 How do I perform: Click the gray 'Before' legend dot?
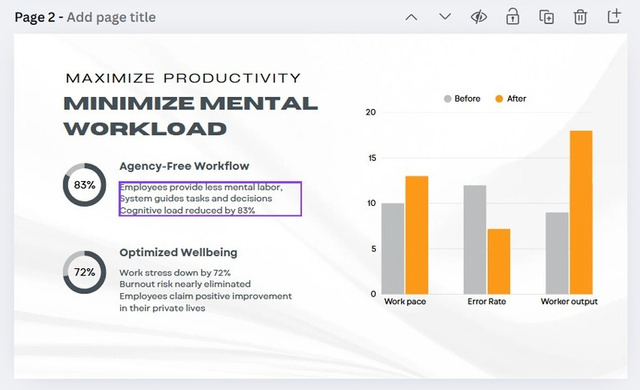447,99
